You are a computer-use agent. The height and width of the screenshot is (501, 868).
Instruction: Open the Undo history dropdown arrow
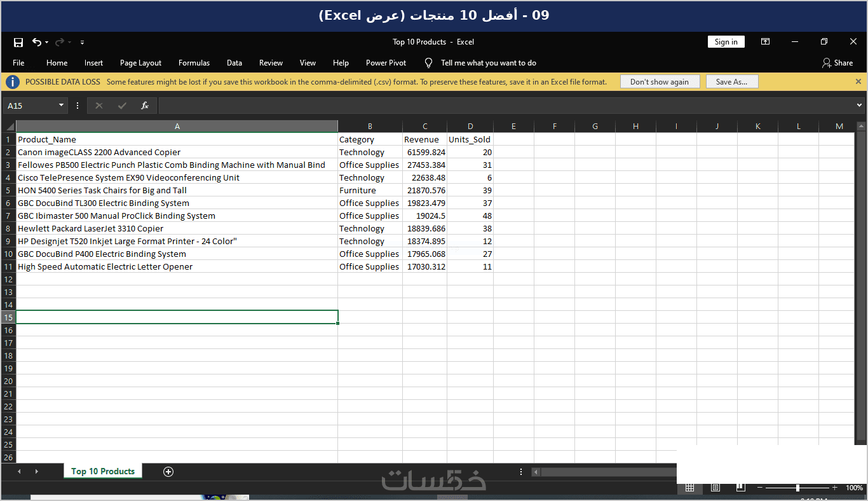coord(46,43)
